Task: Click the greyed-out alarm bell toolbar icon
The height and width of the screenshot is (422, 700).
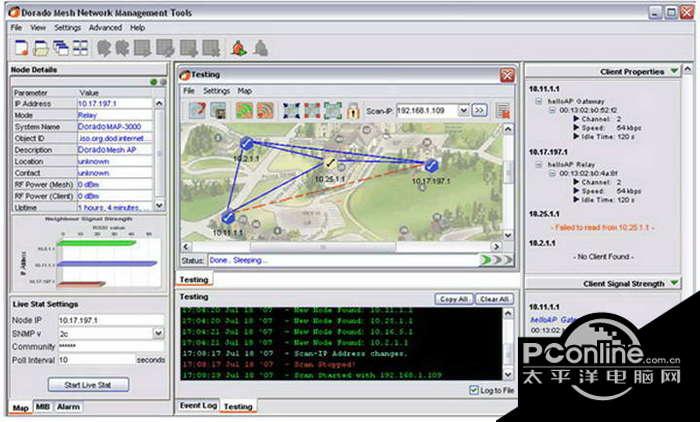Action: click(x=261, y=48)
